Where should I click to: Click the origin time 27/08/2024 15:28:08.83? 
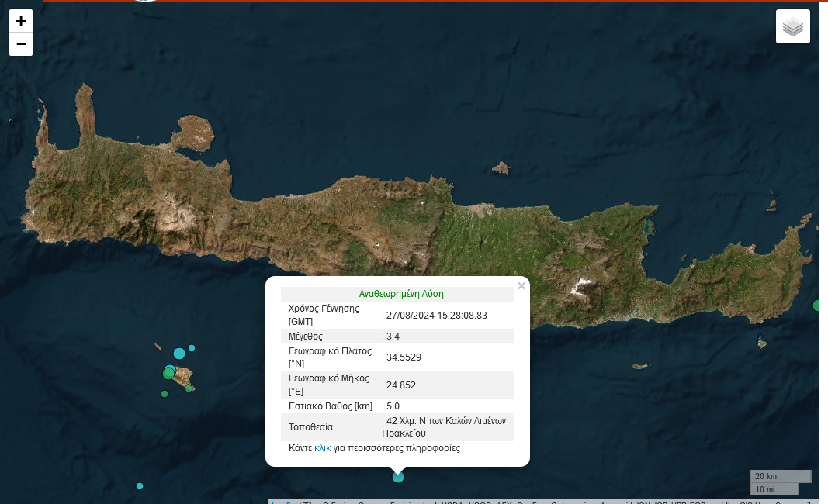[437, 315]
